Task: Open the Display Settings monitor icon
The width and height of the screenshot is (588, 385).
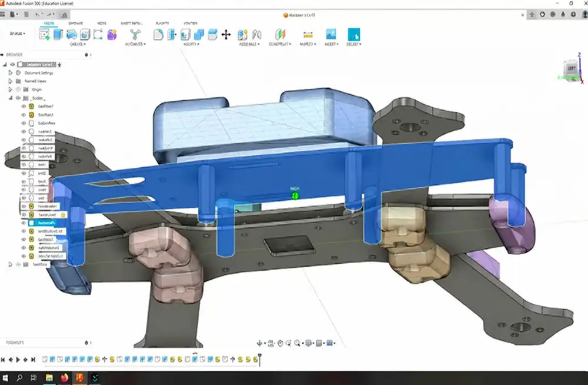Action: (309, 343)
